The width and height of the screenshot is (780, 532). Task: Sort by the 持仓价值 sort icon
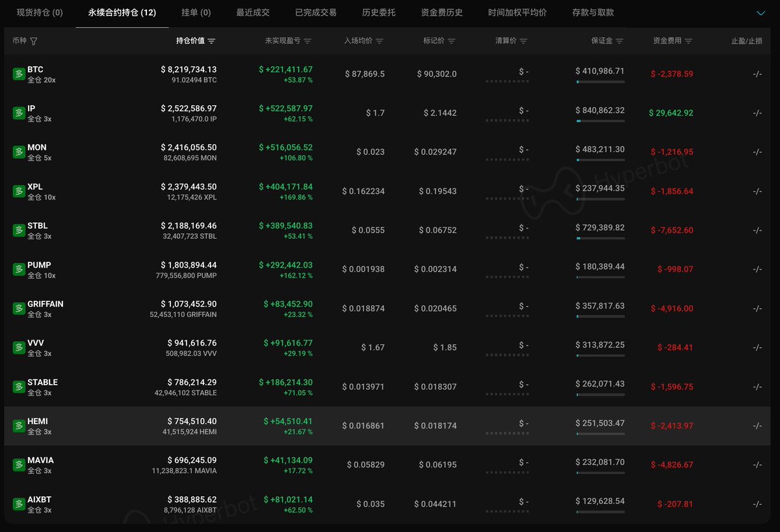211,41
